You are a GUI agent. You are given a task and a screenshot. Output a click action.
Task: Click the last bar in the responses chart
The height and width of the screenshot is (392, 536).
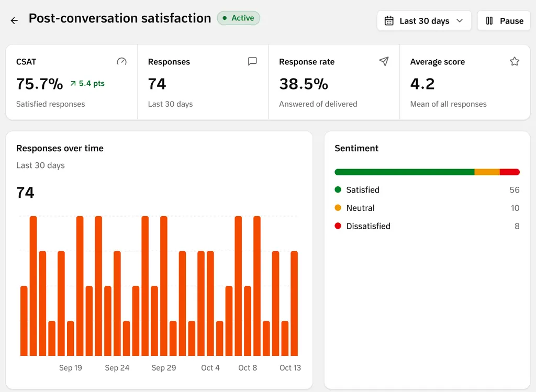tap(294, 304)
